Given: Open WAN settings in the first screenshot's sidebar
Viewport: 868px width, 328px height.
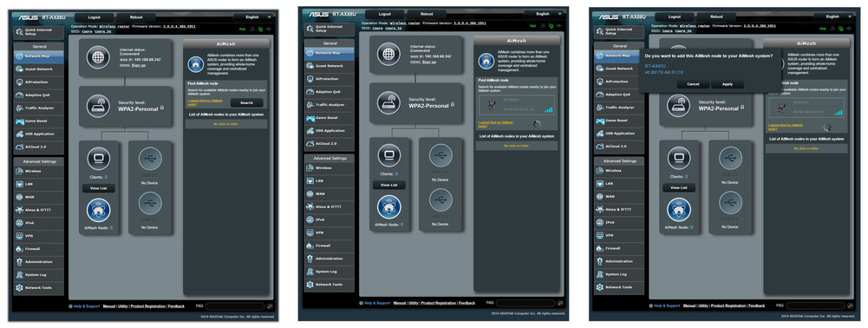Looking at the screenshot, I should 39,197.
